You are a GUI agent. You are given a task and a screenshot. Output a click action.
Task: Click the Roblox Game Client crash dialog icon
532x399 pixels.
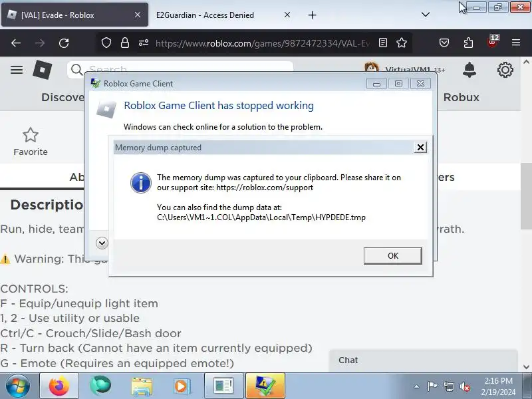106,108
